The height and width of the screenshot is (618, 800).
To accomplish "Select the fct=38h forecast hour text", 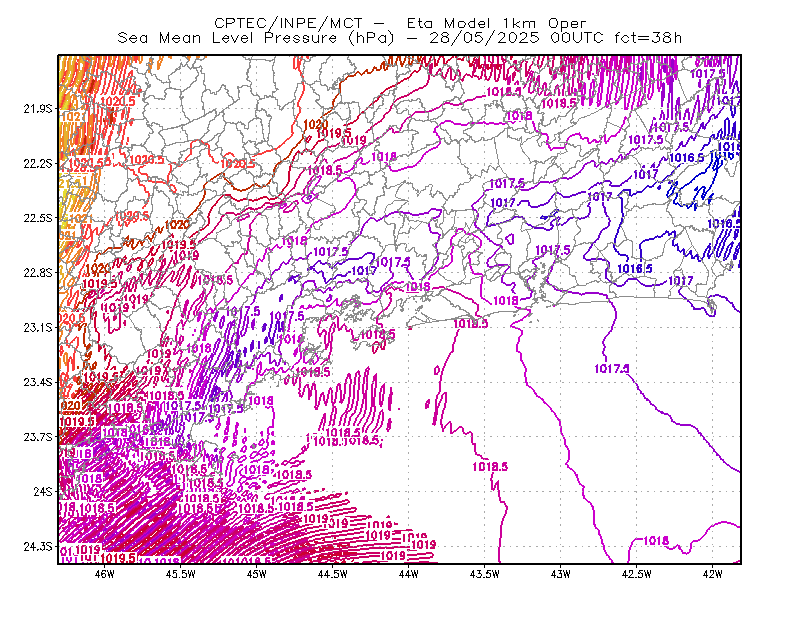I will tap(647, 38).
